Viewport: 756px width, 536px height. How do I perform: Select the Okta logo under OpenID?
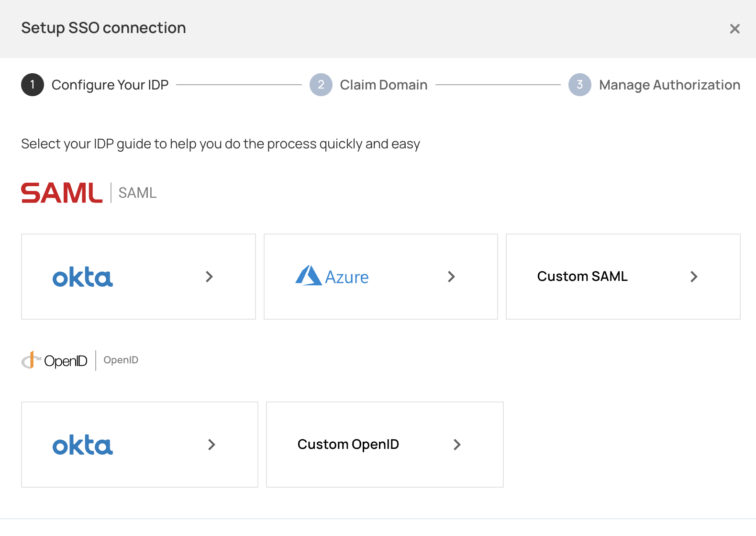tap(83, 445)
